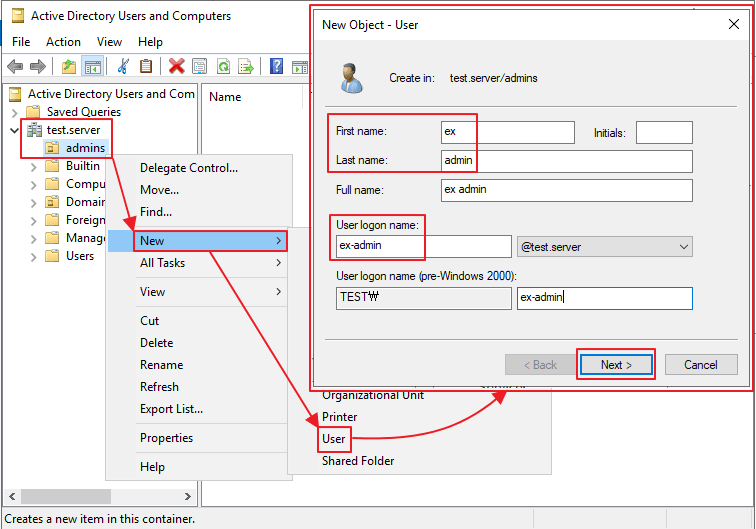Viewport: 756px width, 529px height.
Task: Select Organizational Unit in the New submenu
Action: pos(373,395)
